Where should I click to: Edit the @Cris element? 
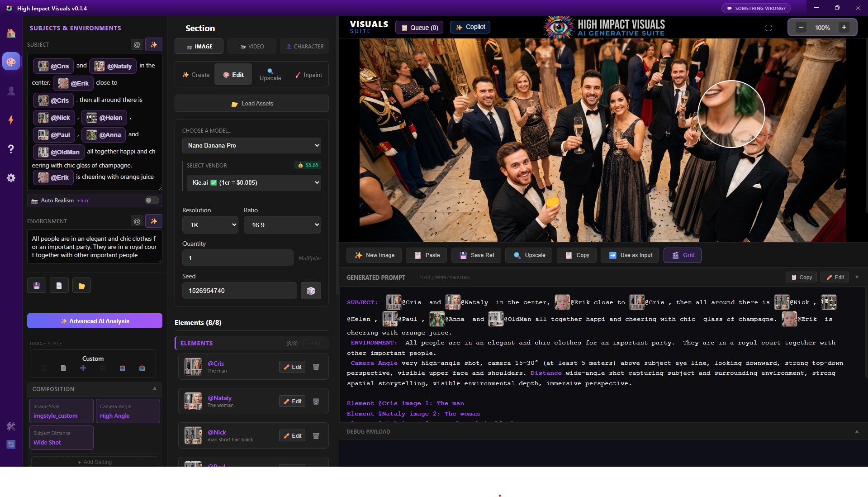click(x=292, y=367)
